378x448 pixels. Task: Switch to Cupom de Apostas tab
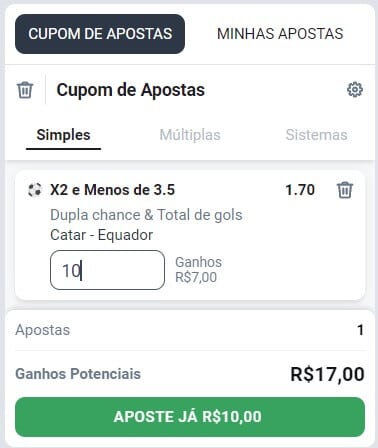click(x=100, y=34)
